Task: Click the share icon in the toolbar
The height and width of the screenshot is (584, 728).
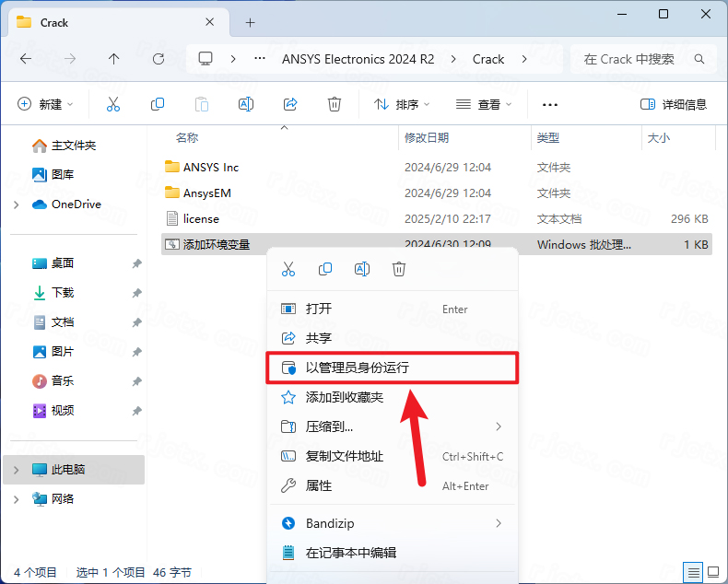Action: click(290, 105)
